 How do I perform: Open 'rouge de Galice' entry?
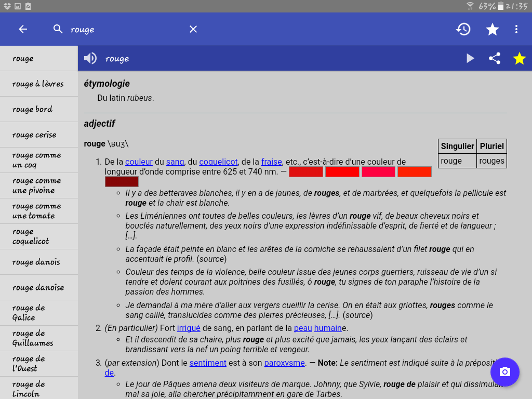pyautogui.click(x=39, y=313)
